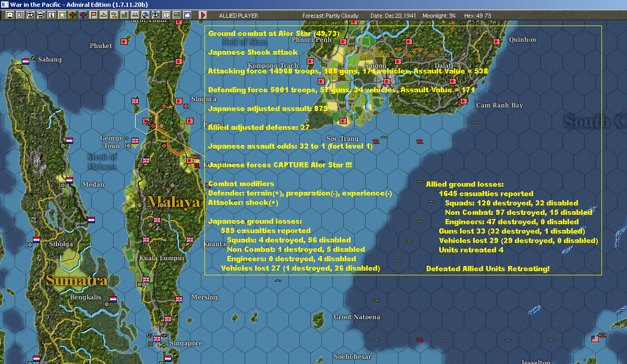The height and width of the screenshot is (364, 627).
Task: Click the information 'i' toolbar icon
Action: click(51, 15)
